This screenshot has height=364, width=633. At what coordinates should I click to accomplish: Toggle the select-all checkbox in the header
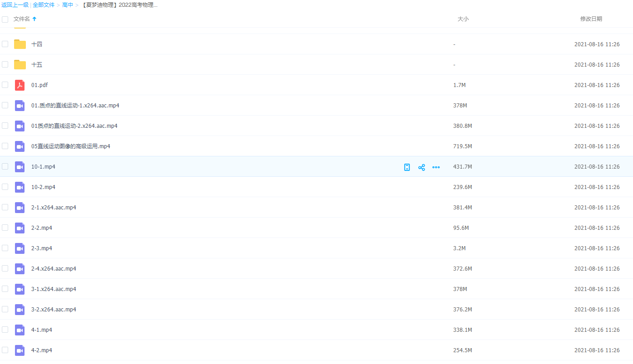pos(5,19)
